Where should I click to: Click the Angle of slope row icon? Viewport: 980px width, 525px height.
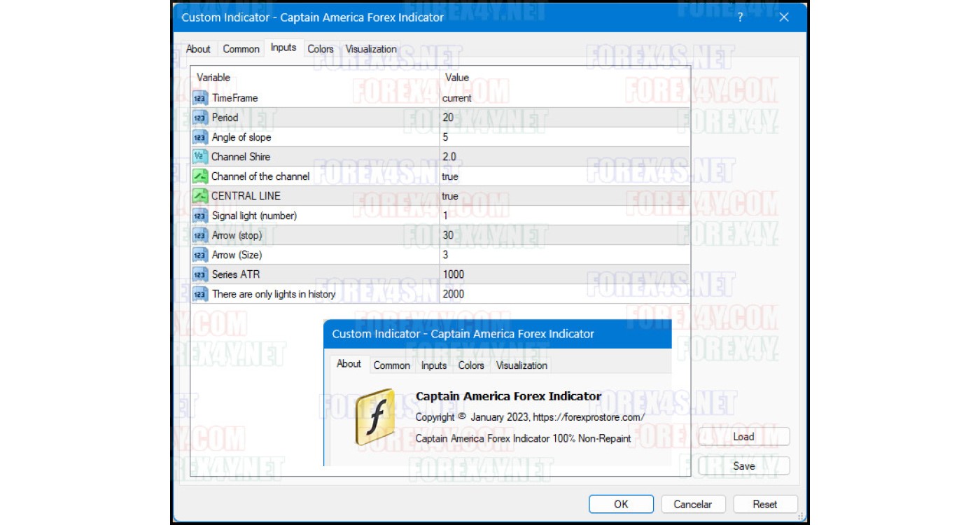click(200, 137)
